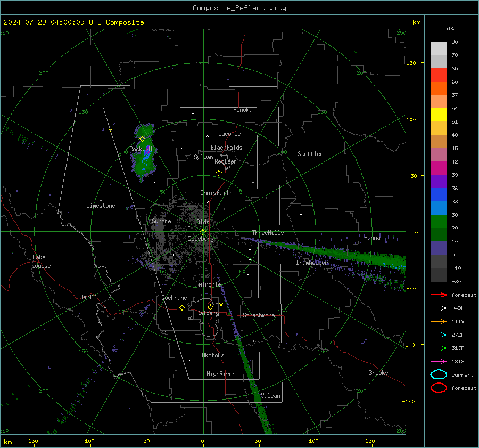Click the Lake Louise label
This screenshot has height=448, width=479.
coord(42,262)
